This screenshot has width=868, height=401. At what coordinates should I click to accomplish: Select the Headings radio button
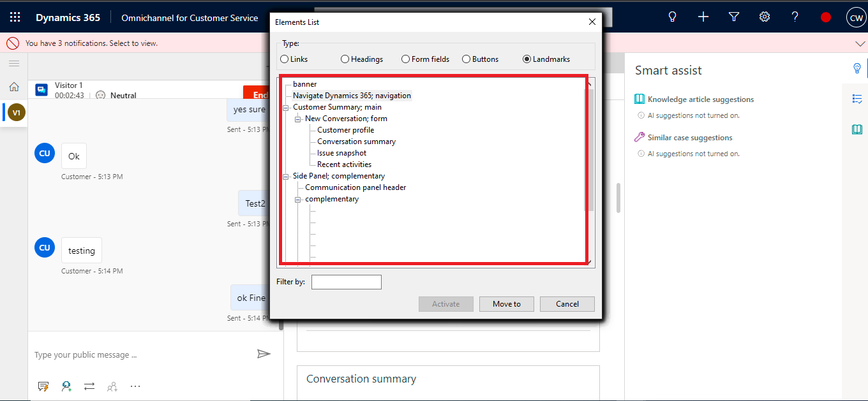tap(345, 59)
